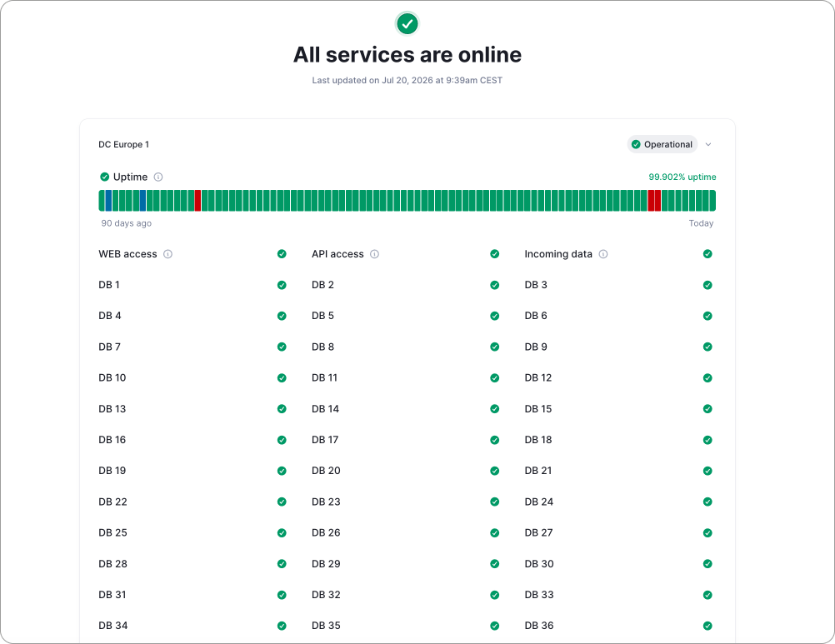The width and height of the screenshot is (835, 644).
Task: Click the info icon next to Uptime
Action: coord(158,177)
